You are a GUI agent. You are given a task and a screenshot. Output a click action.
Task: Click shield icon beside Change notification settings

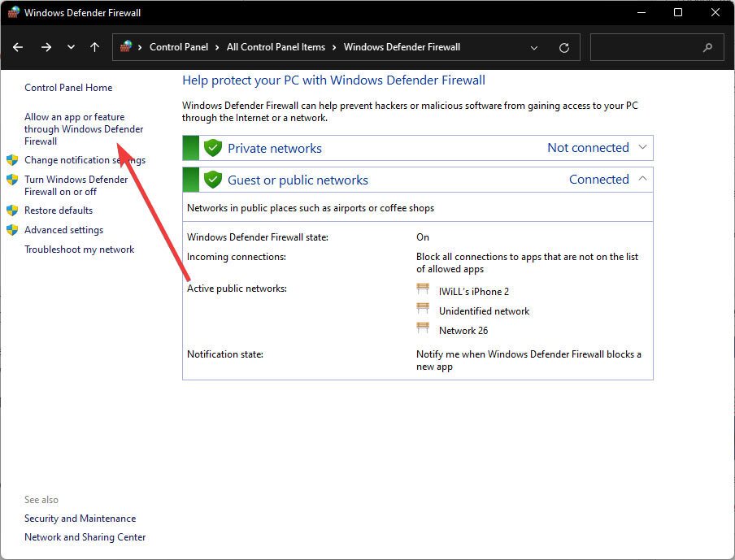click(12, 160)
